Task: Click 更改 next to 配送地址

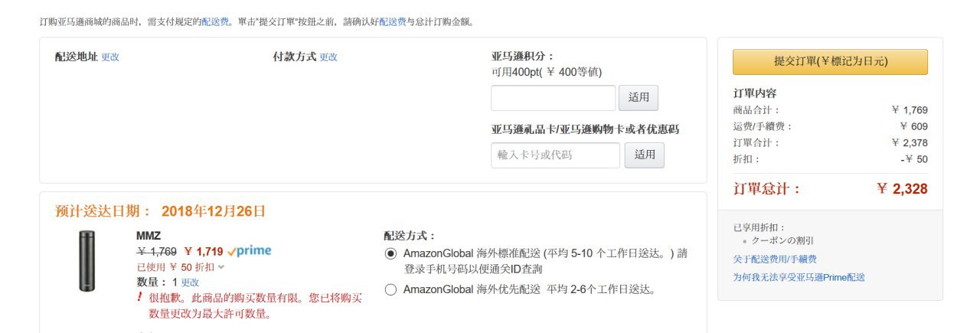Action: [110, 57]
